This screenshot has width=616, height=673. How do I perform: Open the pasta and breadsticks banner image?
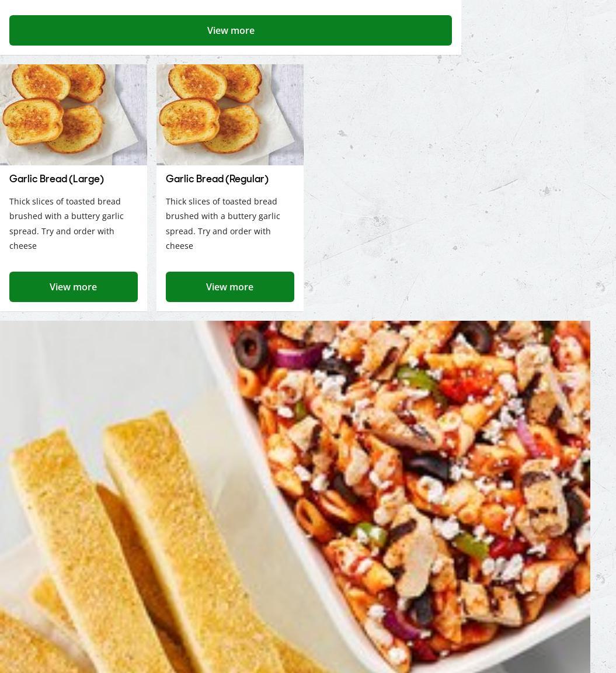coord(295,497)
